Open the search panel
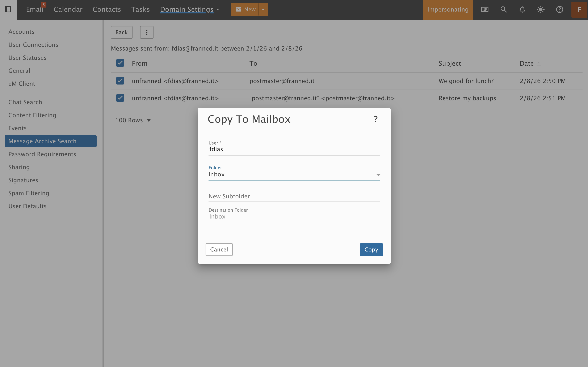 (503, 9)
